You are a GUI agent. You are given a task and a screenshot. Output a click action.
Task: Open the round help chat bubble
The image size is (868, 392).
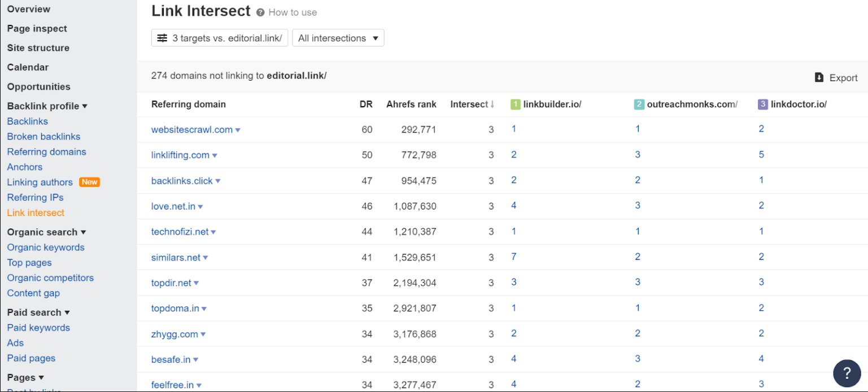click(847, 373)
